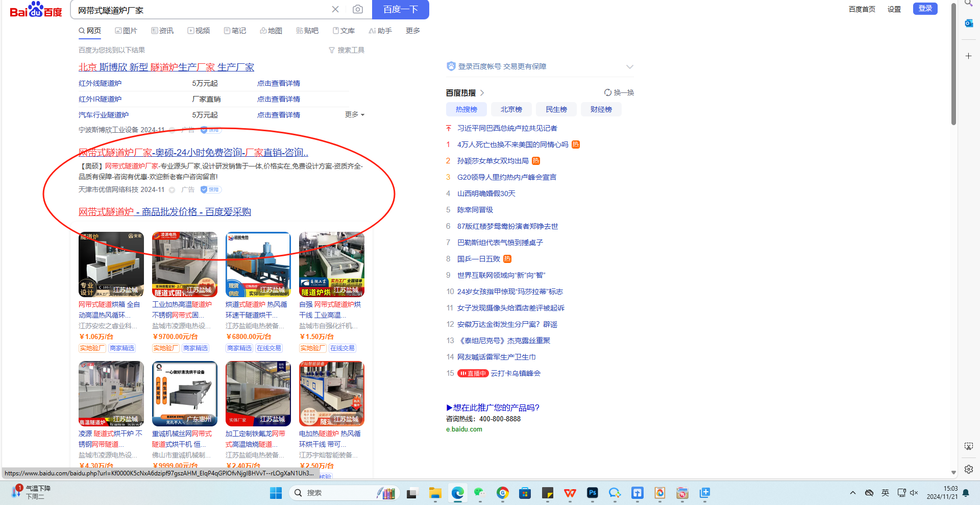Open the weather widget showing 气温下降
The height and width of the screenshot is (505, 980).
pyautogui.click(x=32, y=492)
